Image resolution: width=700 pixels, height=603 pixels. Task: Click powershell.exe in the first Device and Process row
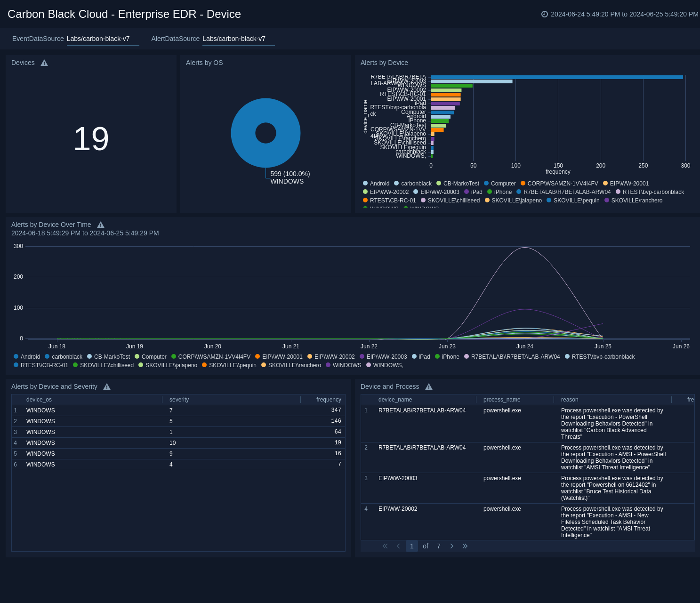pos(502,410)
